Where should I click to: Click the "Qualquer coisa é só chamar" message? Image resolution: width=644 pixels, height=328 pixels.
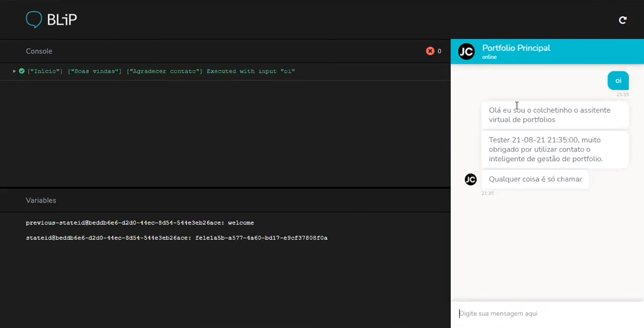(535, 179)
